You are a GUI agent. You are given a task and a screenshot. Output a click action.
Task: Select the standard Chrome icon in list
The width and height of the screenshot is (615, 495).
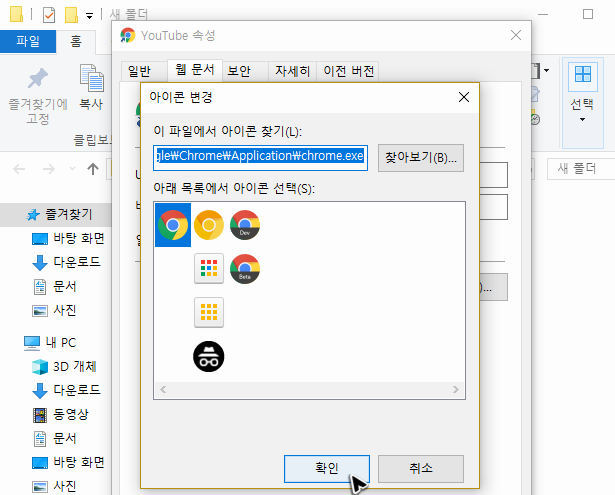(x=173, y=225)
